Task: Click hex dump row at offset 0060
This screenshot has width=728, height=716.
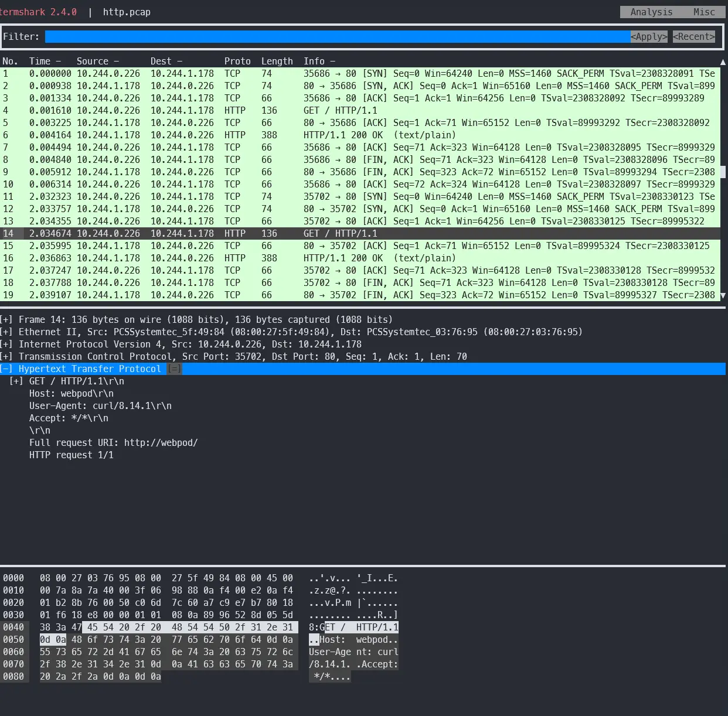Action: click(x=200, y=652)
